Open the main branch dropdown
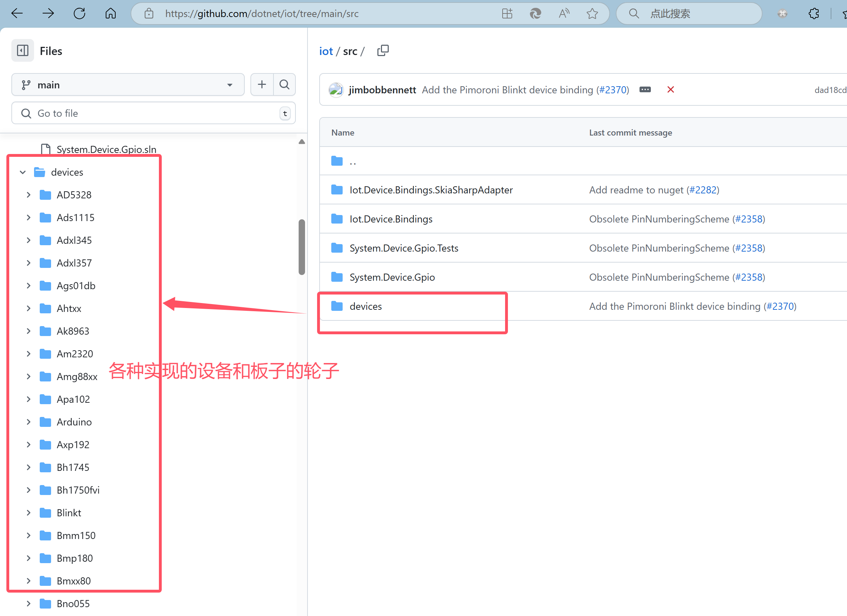 pos(128,85)
